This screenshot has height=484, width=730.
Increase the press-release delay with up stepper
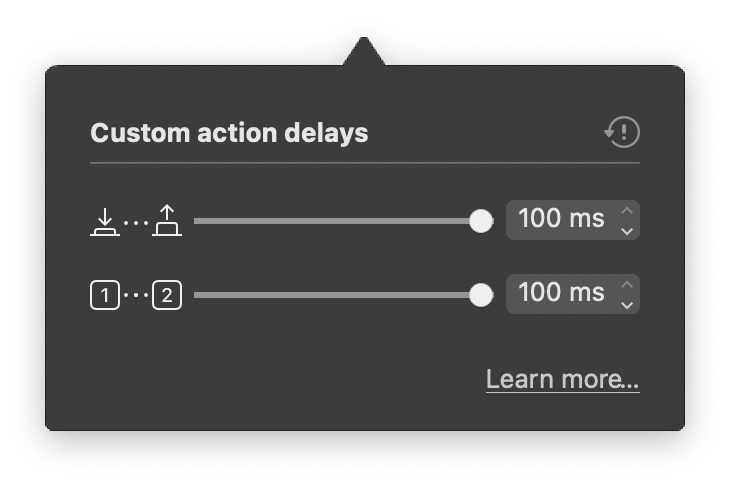tap(627, 211)
